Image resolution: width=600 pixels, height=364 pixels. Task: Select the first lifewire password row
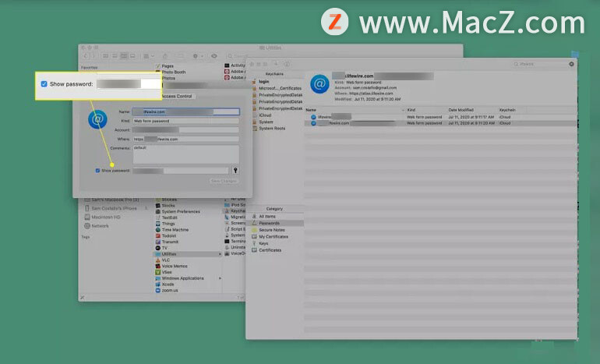441,117
